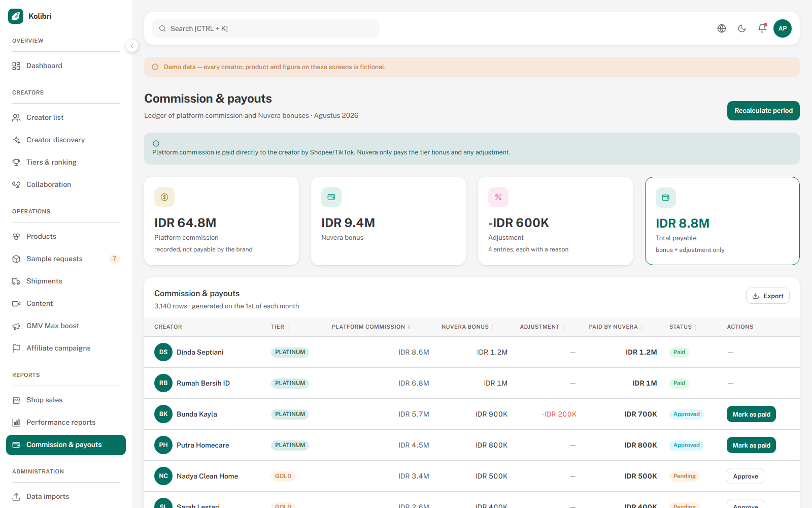Export the commission table

tap(768, 296)
